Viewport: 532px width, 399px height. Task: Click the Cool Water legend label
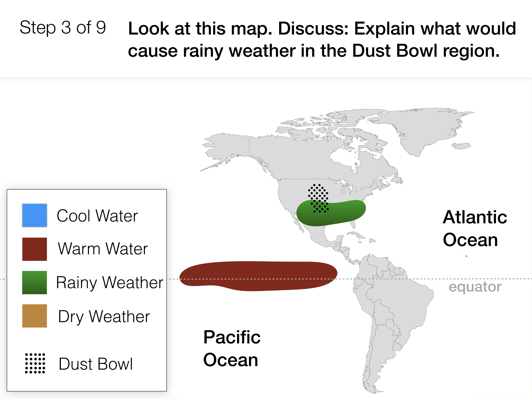click(x=97, y=216)
